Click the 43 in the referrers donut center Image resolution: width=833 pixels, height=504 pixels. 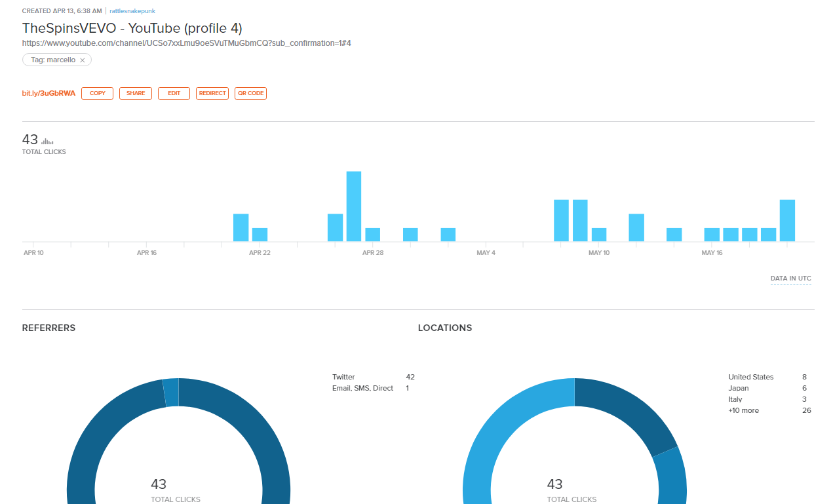click(159, 484)
